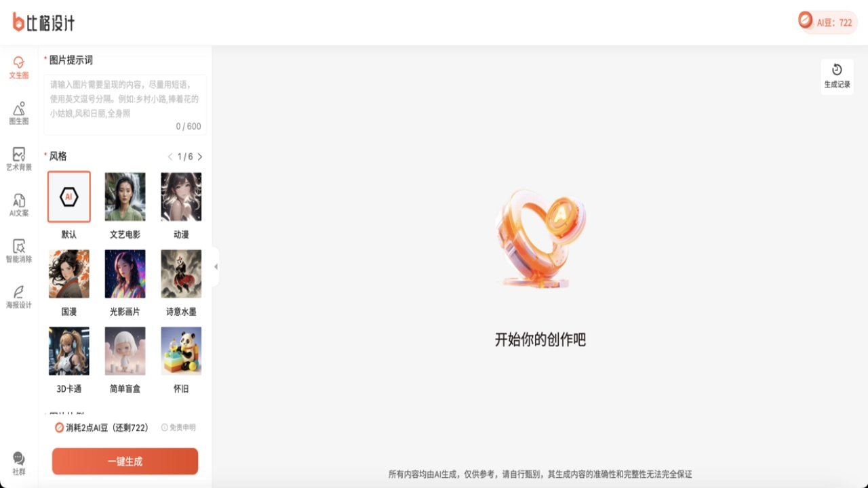Open the 海报设计 panel

[18, 298]
